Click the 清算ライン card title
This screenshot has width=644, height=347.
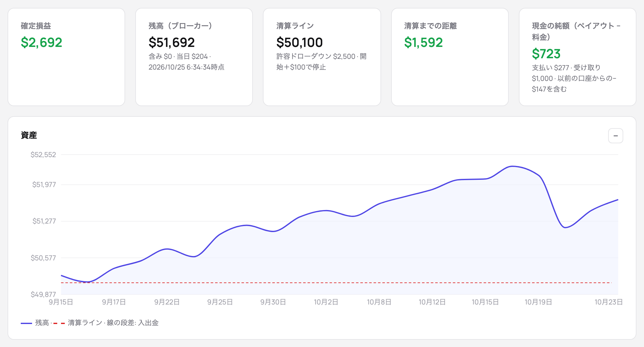[x=295, y=26]
